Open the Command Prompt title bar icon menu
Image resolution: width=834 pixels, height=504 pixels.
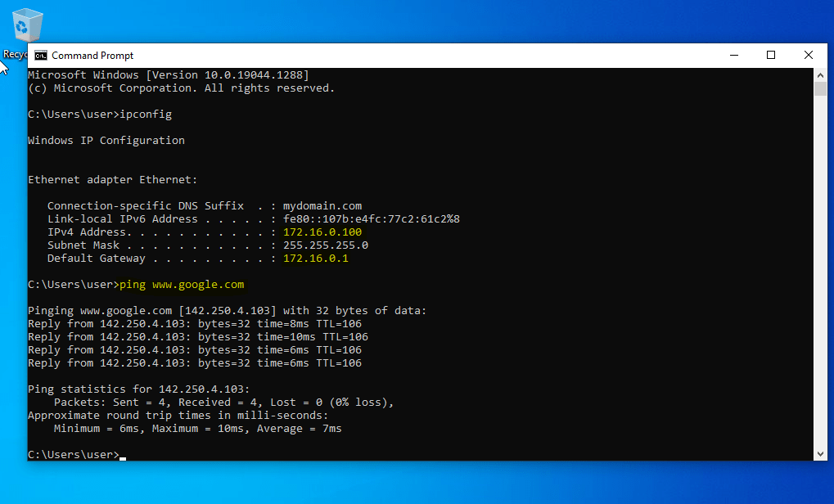(x=40, y=56)
